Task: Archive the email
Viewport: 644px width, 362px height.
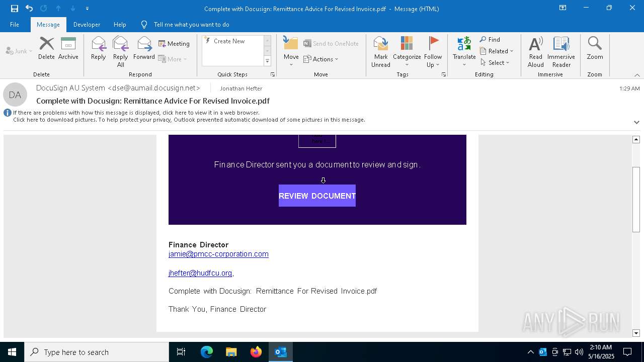Action: pos(68,48)
